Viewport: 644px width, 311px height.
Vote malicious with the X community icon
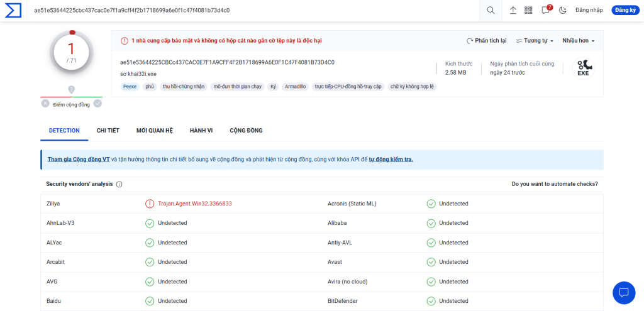45,104
